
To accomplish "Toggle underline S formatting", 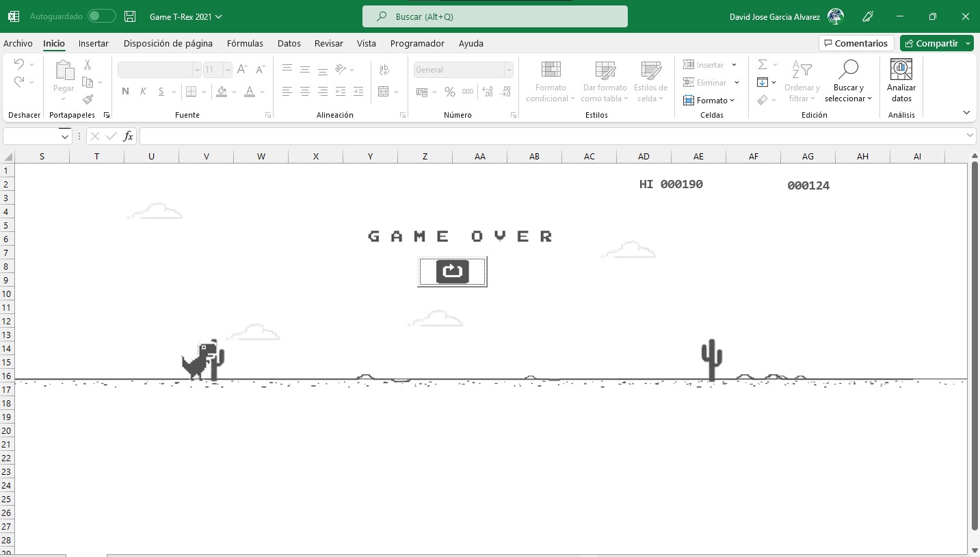I will tap(161, 91).
